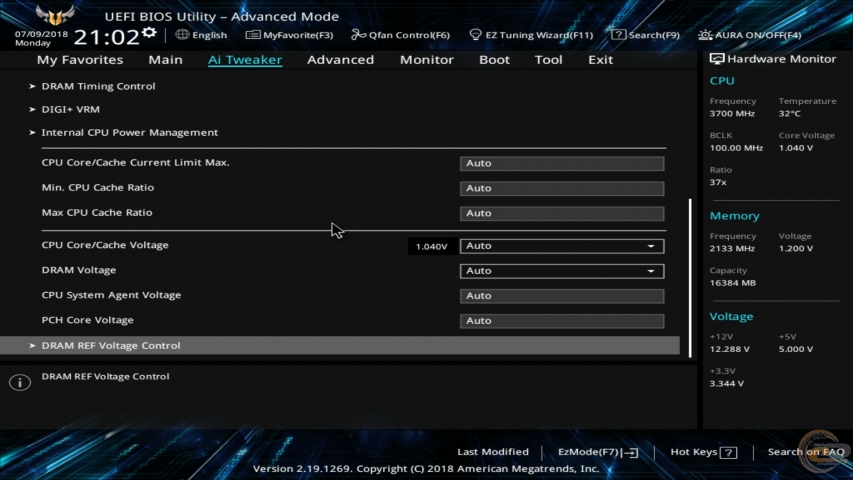The image size is (853, 480).
Task: Open Qfan Control(F6) label
Action: [409, 35]
